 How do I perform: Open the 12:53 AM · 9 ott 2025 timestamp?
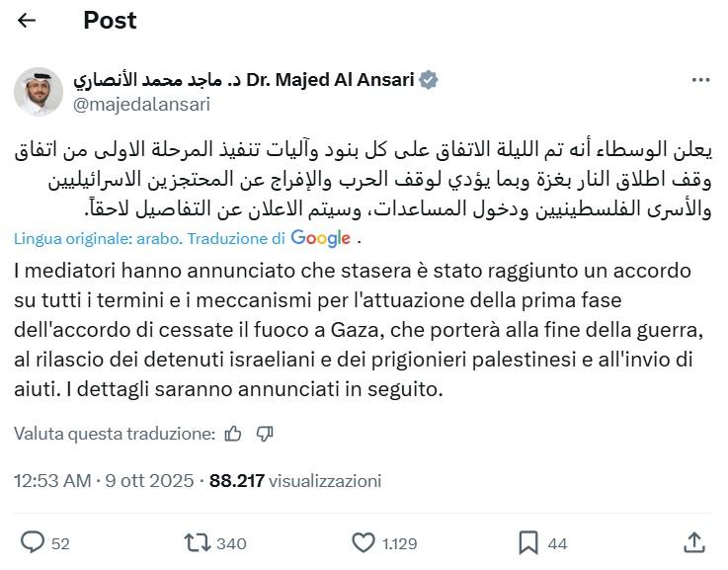(x=104, y=481)
